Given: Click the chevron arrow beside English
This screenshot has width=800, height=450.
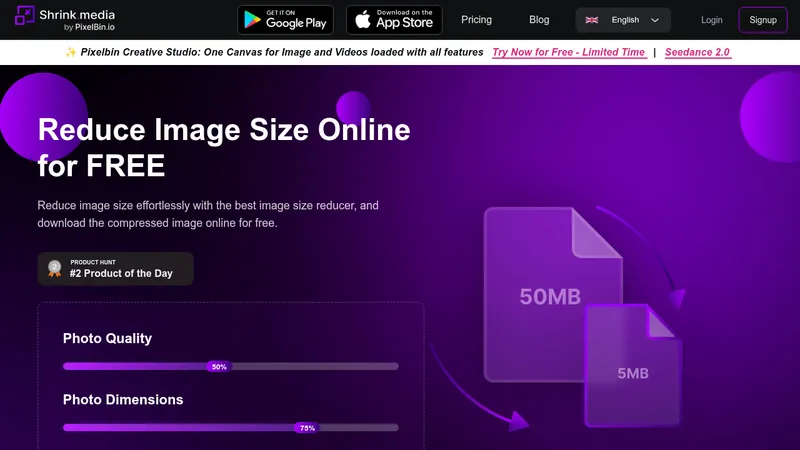Looking at the screenshot, I should (x=655, y=20).
